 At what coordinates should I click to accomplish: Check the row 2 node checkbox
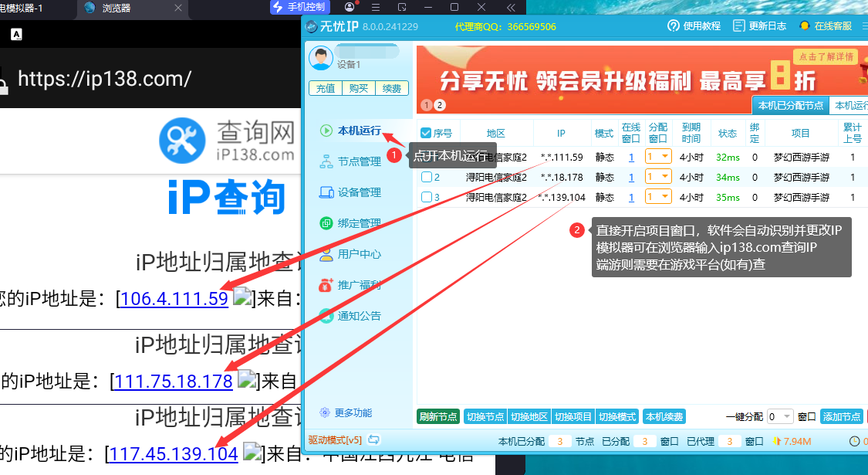point(426,178)
